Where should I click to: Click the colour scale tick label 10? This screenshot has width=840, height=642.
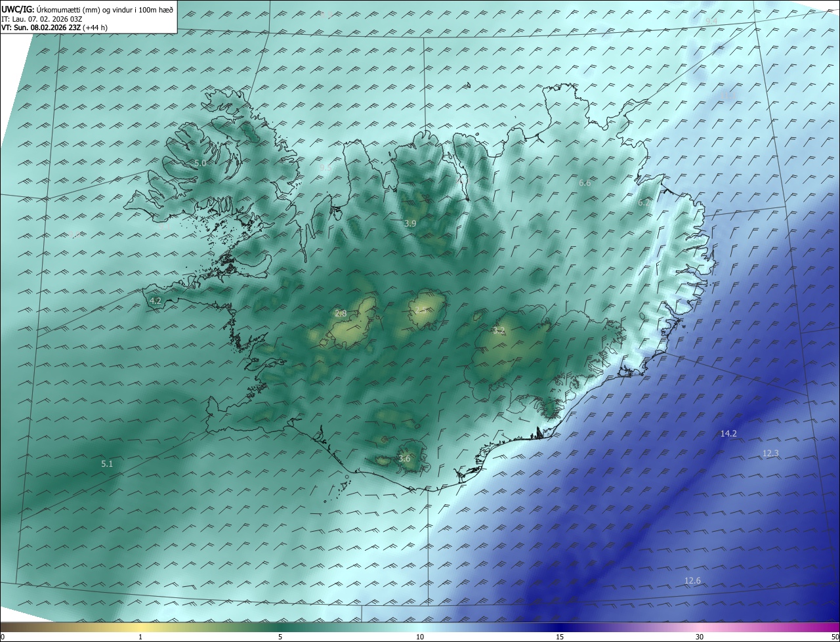point(420,637)
